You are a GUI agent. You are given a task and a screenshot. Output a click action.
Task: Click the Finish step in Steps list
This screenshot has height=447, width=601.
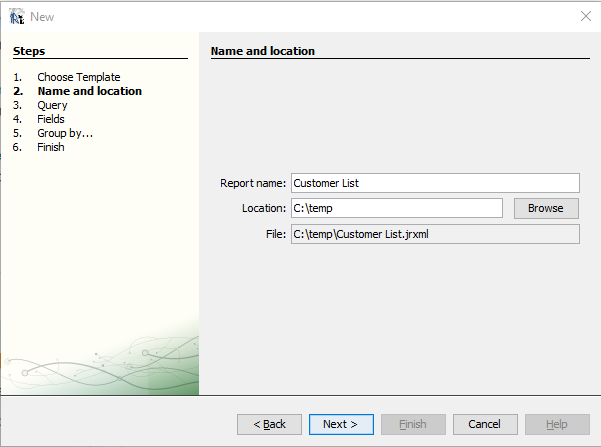pyautogui.click(x=51, y=147)
